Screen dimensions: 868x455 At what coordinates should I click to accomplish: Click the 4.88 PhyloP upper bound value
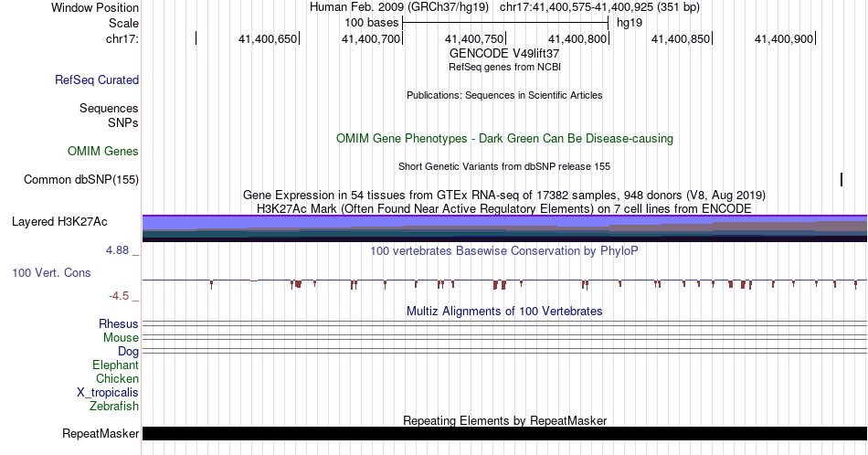(117, 250)
